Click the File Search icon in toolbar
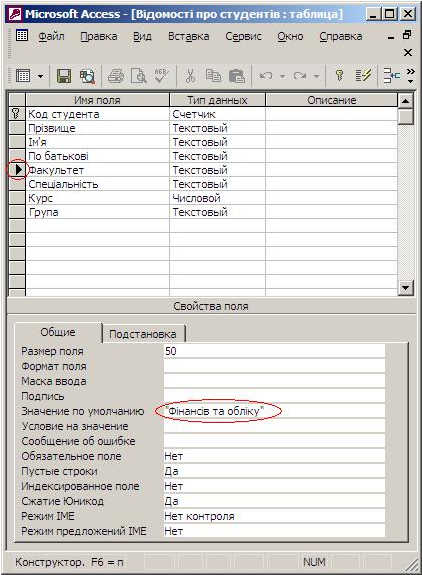This screenshot has height=575, width=422. [87, 76]
